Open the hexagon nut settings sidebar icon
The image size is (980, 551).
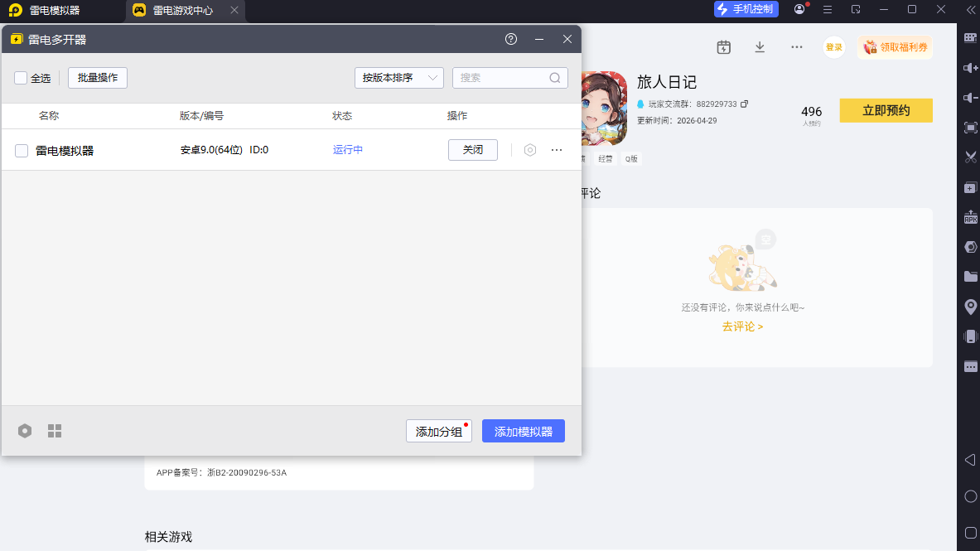click(x=970, y=247)
